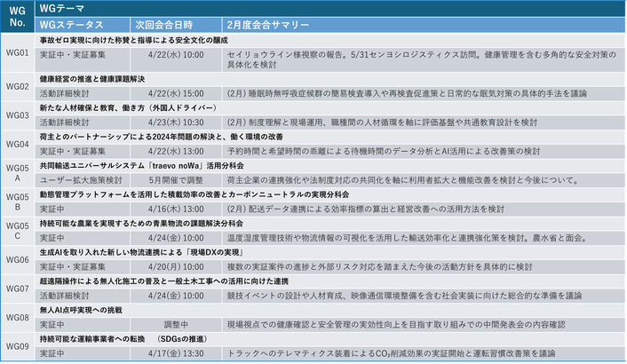Image resolution: width=627 pixels, height=364 pixels.
Task: Select the WG06 row label
Action: coord(17,260)
